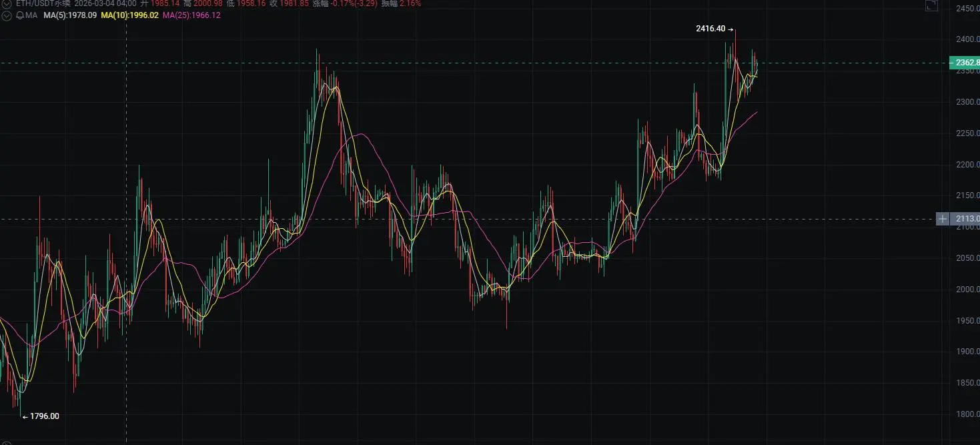
Task: Click the plus icon beside 2113.0 price
Action: tap(942, 219)
